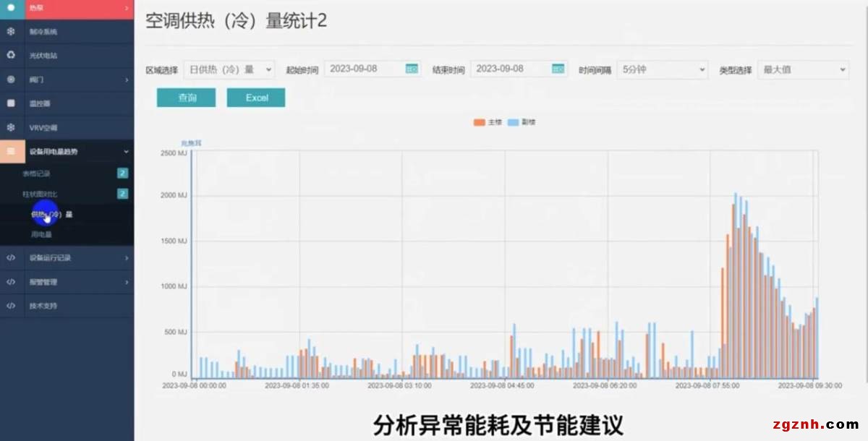
Task: Click the recycle icon for 光伏电站
Action: coord(11,56)
